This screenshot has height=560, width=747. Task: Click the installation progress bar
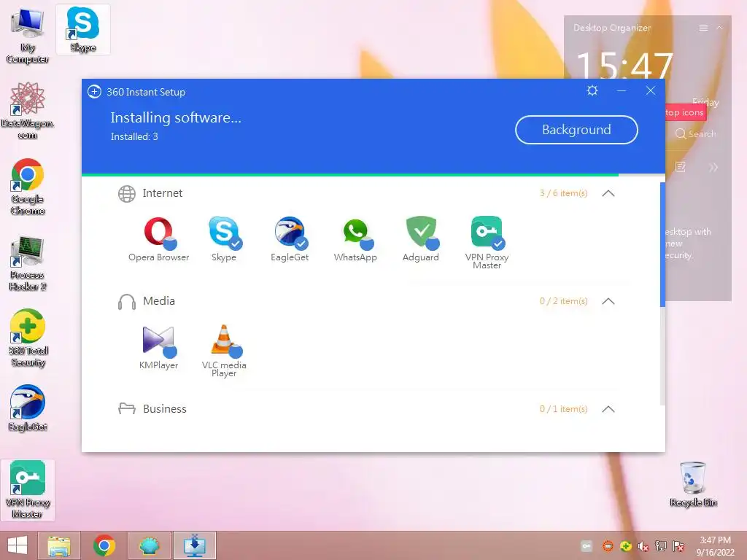coord(373,175)
